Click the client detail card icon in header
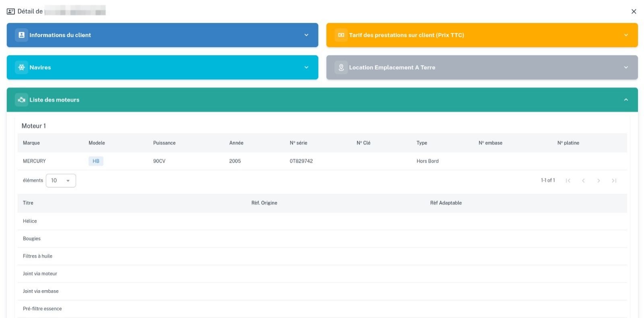Screen dimensions: 644x318 (11, 11)
